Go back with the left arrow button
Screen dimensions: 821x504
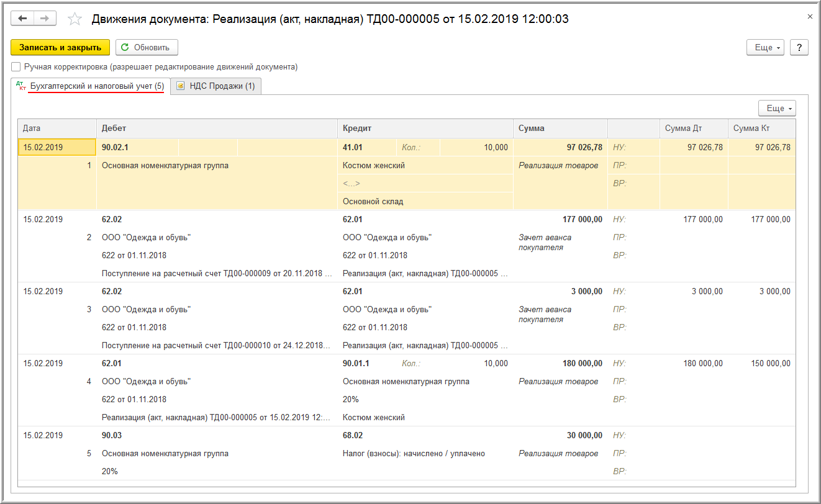pos(24,19)
